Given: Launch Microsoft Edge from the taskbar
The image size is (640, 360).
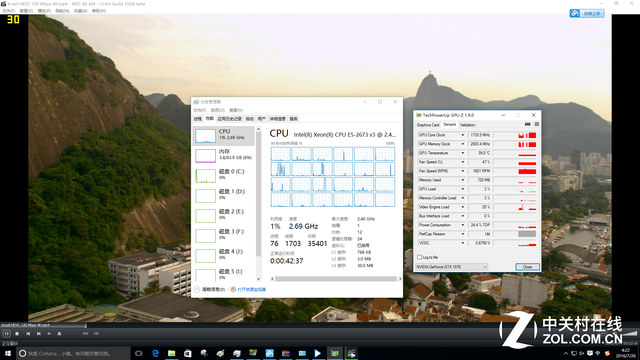Looking at the screenshot, I should coord(155,353).
